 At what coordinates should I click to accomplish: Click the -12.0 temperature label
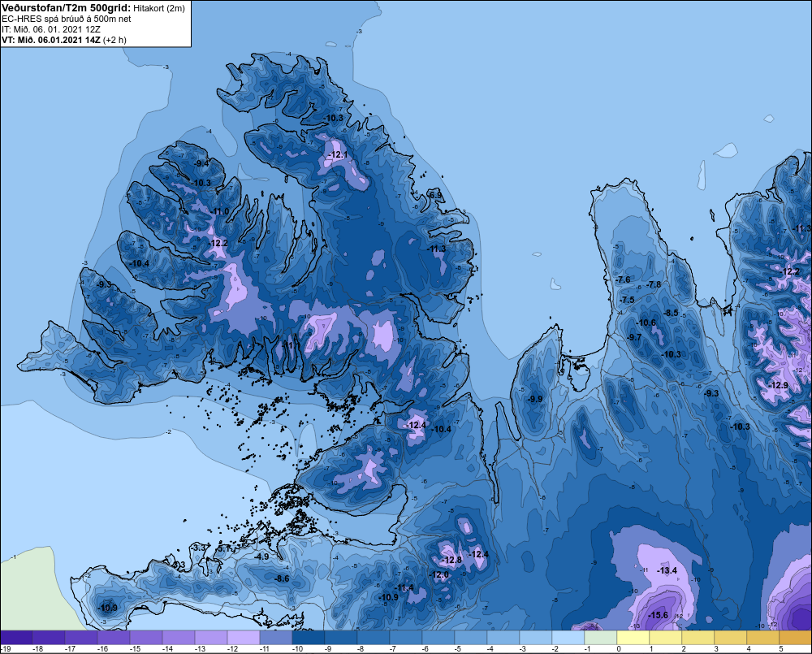[439, 574]
